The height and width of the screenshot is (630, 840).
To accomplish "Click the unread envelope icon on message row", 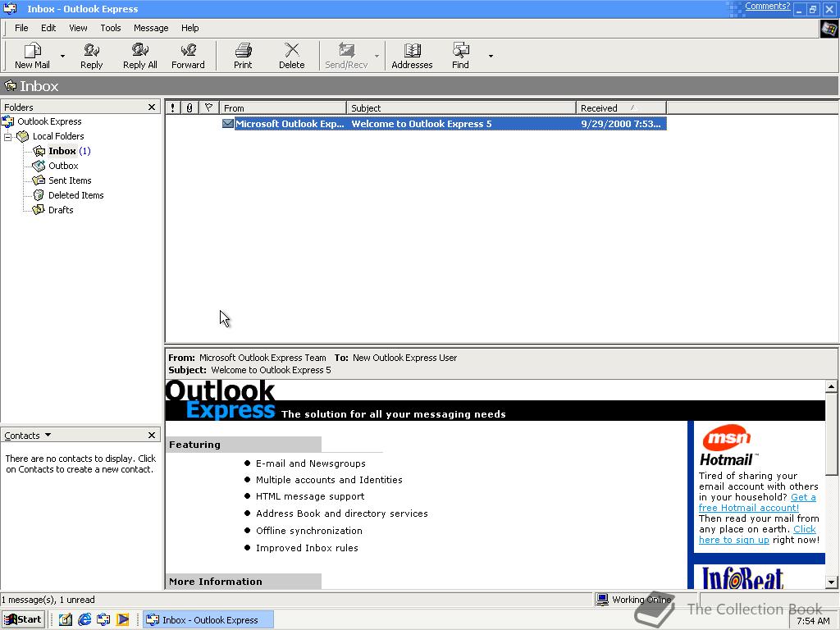I will point(228,124).
